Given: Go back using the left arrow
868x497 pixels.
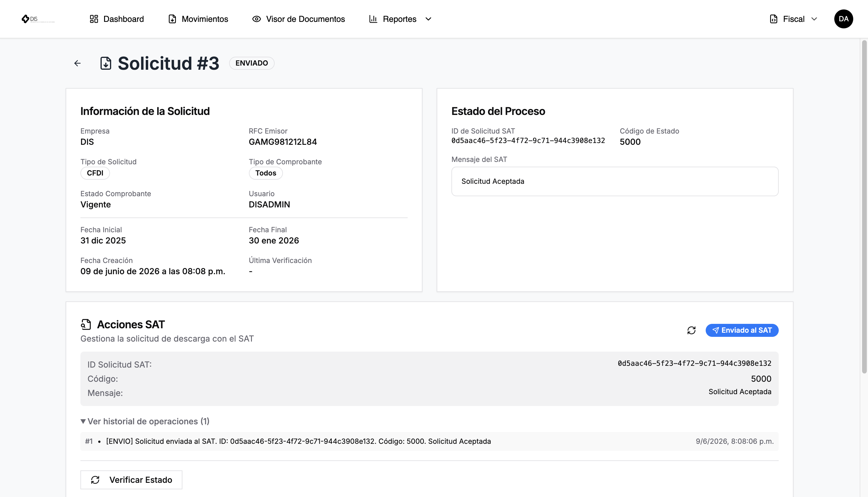Looking at the screenshot, I should (x=77, y=63).
